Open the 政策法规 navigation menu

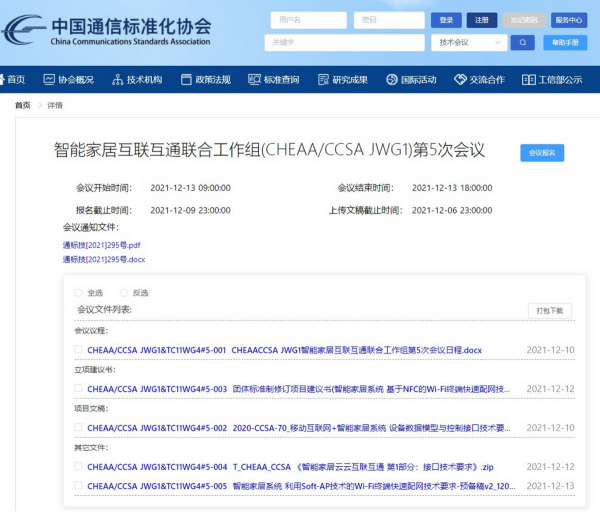(x=206, y=80)
